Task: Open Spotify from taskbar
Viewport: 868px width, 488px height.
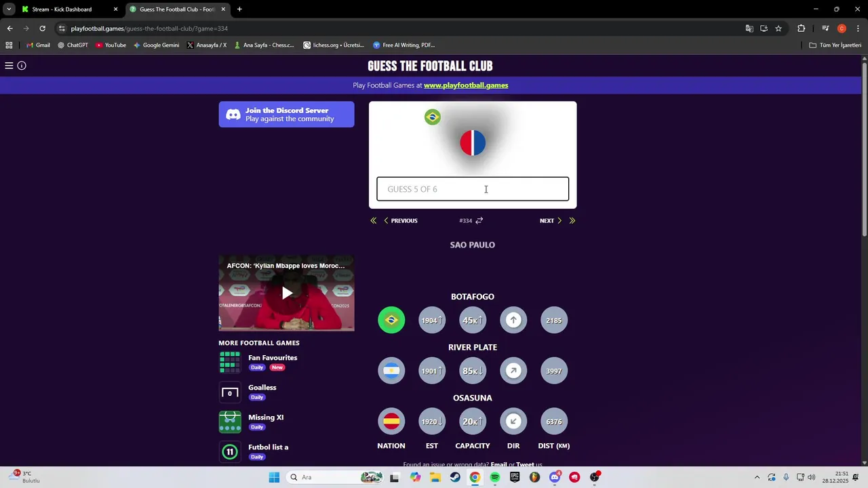Action: click(495, 477)
